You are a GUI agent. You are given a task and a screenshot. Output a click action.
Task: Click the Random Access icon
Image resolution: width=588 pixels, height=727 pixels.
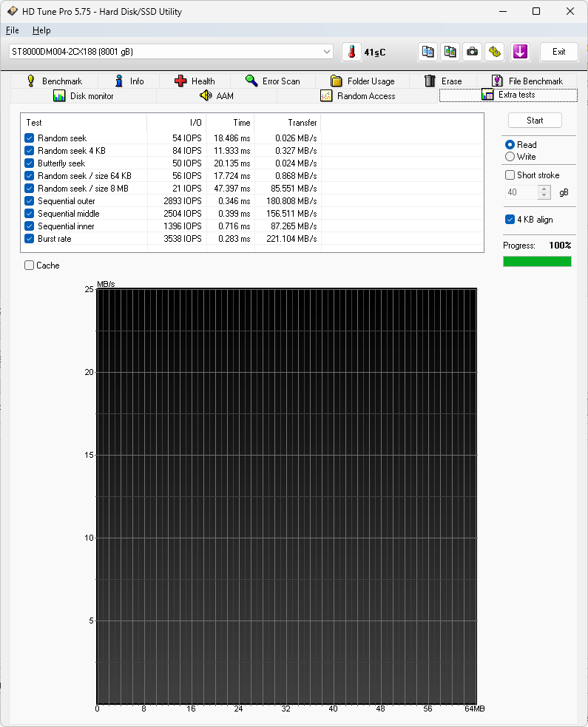(x=326, y=96)
